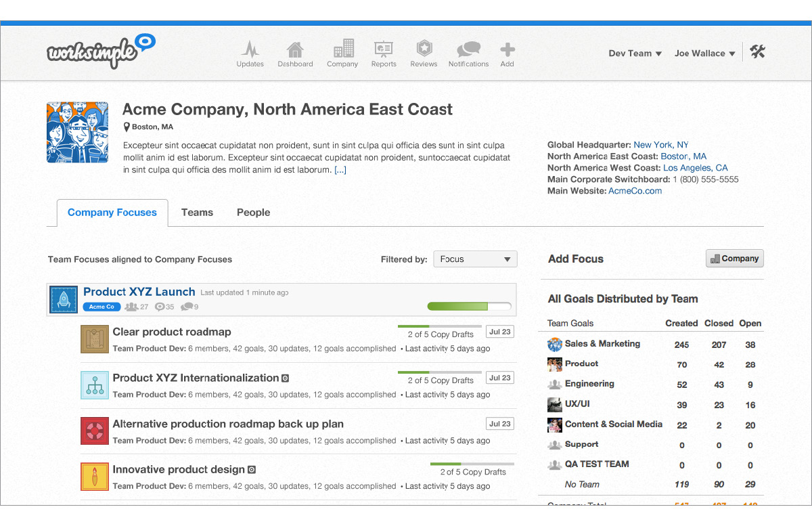The image size is (812, 526).
Task: Open the Reports presentation icon
Action: [x=384, y=49]
